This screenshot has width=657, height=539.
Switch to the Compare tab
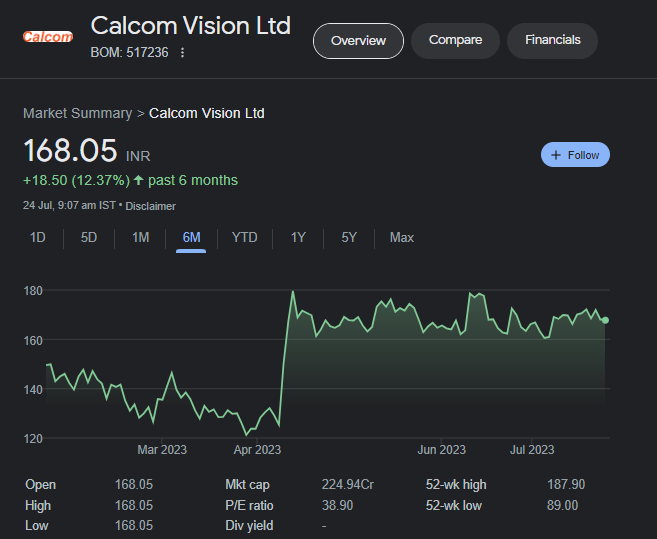(455, 41)
